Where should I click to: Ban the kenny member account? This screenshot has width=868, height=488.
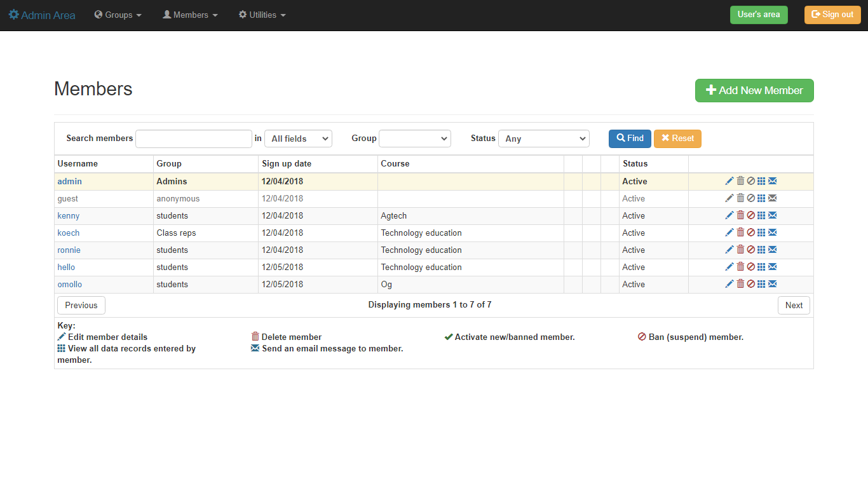click(751, 215)
